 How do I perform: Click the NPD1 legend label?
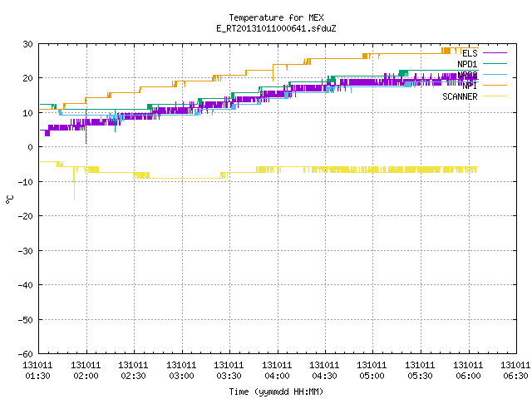tap(467, 64)
